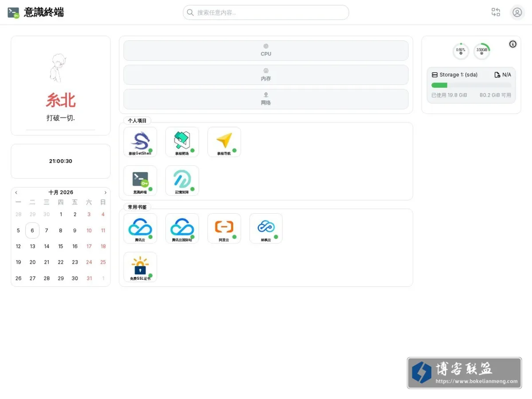Screen dimensions: 532x399
Task: Select day 15 in the calendar
Action: click(x=61, y=246)
